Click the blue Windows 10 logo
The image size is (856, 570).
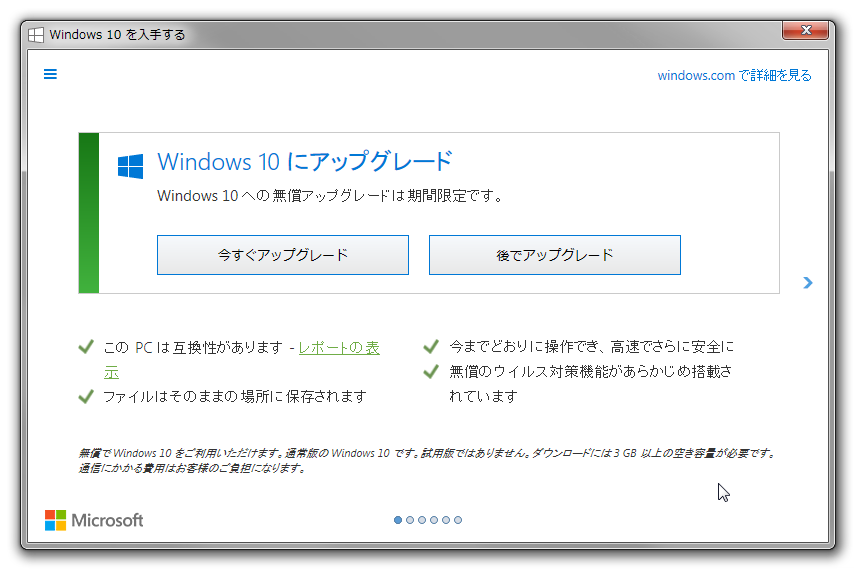click(x=130, y=166)
